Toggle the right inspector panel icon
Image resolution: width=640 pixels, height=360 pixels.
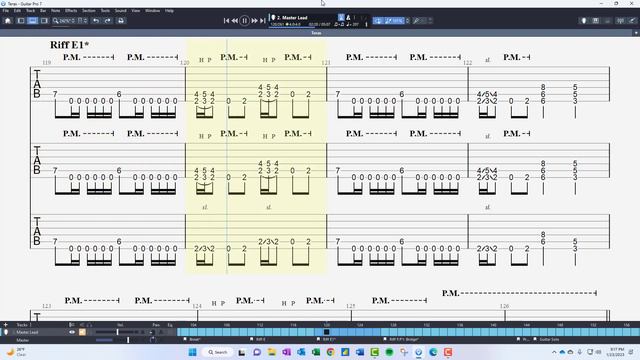44,20
